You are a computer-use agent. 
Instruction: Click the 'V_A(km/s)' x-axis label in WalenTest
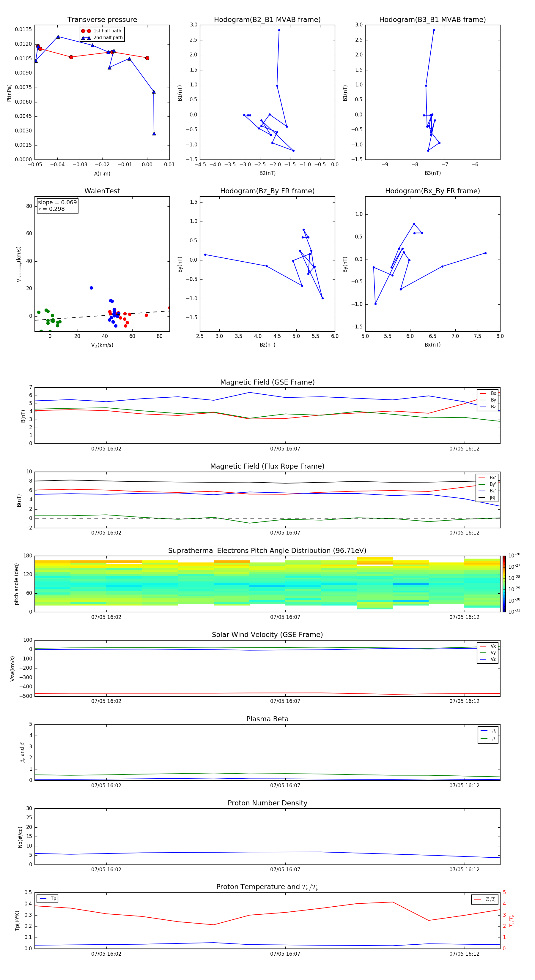tap(102, 345)
